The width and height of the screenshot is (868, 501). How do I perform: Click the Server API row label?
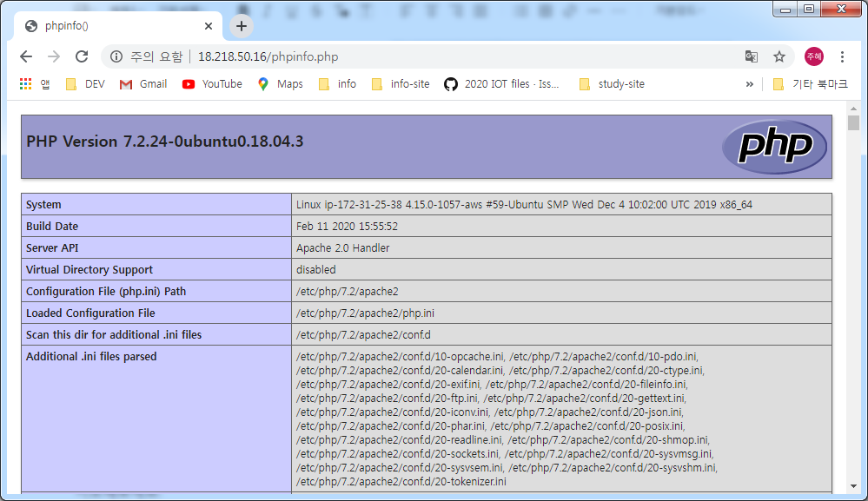(52, 247)
